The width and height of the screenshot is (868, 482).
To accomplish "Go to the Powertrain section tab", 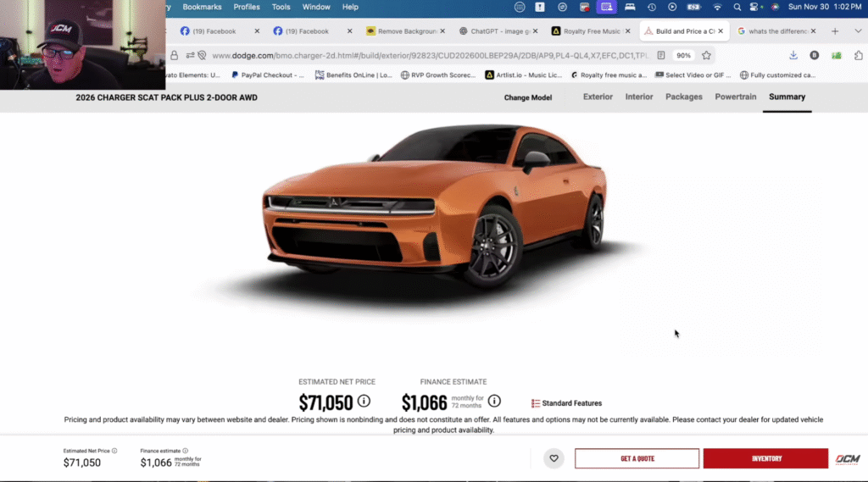I will (x=735, y=97).
